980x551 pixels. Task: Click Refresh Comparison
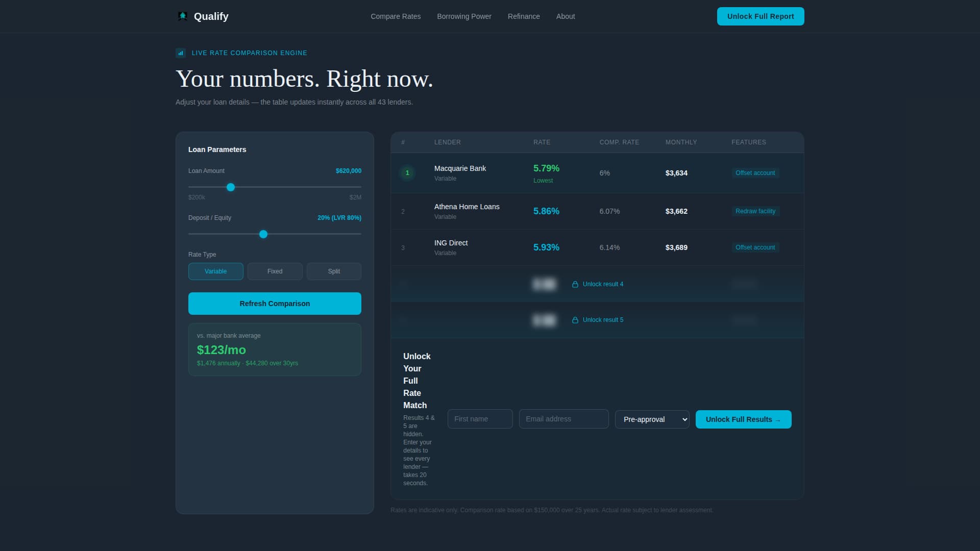click(x=275, y=304)
